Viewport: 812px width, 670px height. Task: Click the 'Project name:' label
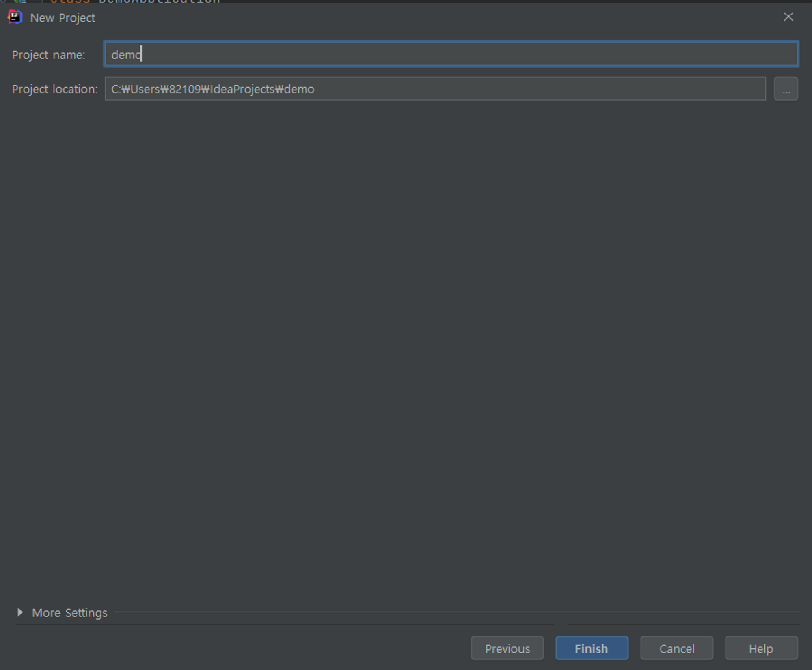point(48,55)
